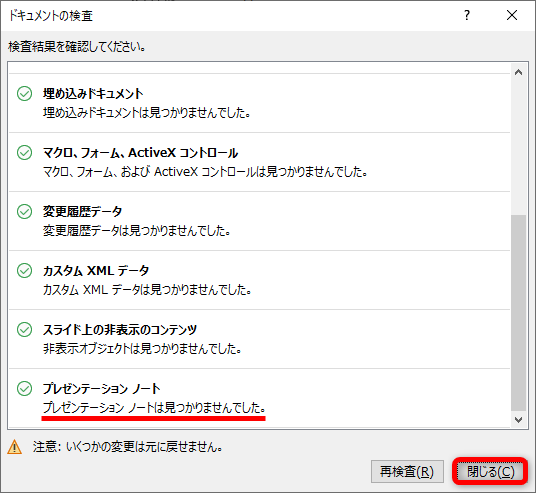The width and height of the screenshot is (536, 493).
Task: Open help with the ? button
Action: [x=467, y=15]
